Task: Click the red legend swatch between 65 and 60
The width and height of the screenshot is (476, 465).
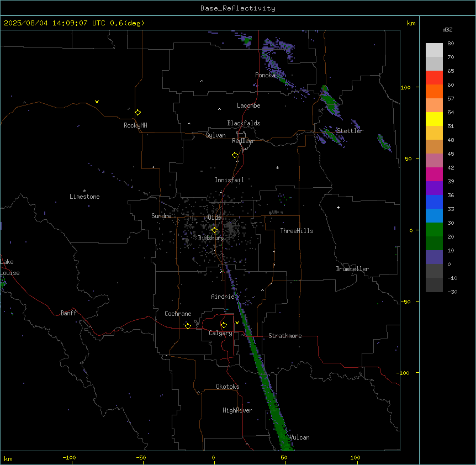Action: coord(434,77)
